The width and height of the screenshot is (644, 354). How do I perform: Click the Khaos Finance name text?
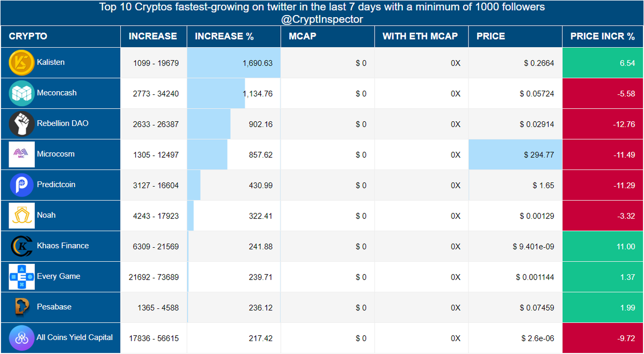(x=63, y=246)
